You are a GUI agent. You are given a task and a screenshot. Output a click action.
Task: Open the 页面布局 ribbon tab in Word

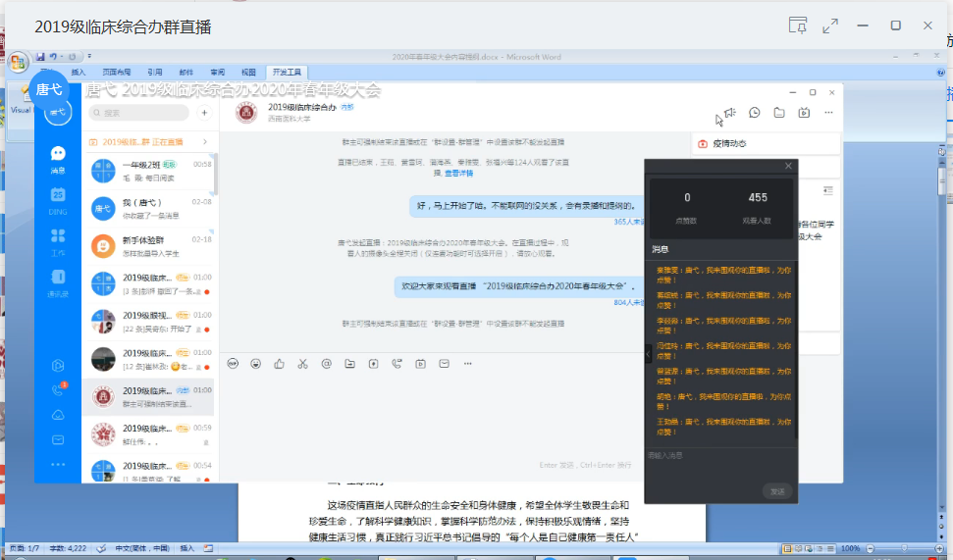117,73
